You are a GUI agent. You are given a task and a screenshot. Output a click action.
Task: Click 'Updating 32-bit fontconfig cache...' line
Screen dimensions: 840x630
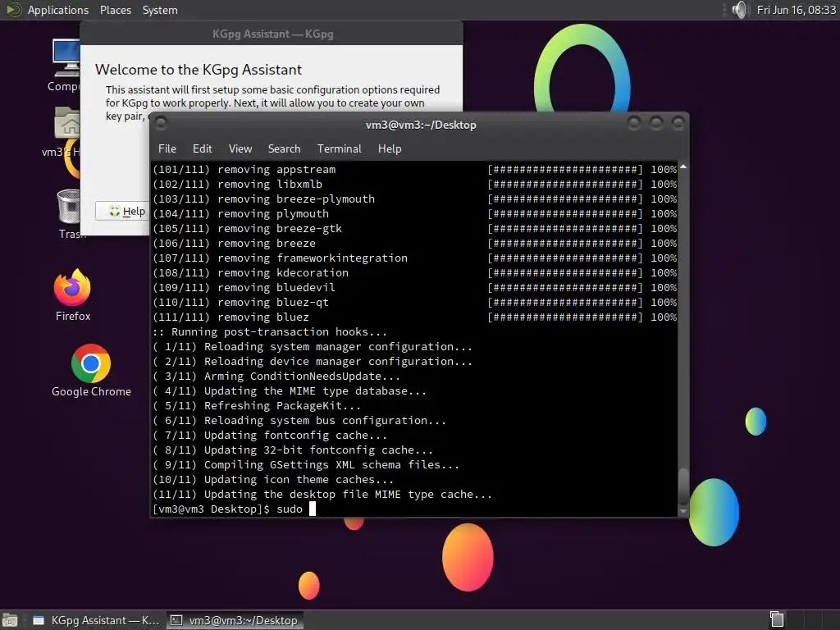(x=293, y=450)
